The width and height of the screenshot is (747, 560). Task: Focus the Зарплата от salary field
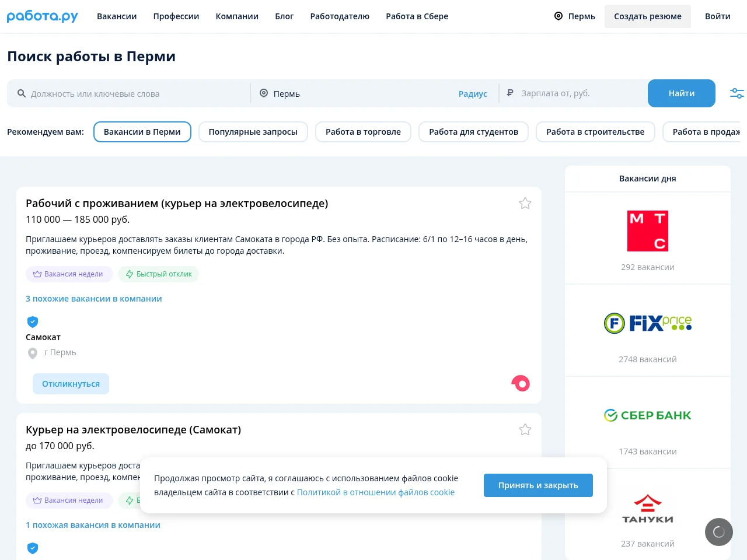(x=574, y=93)
